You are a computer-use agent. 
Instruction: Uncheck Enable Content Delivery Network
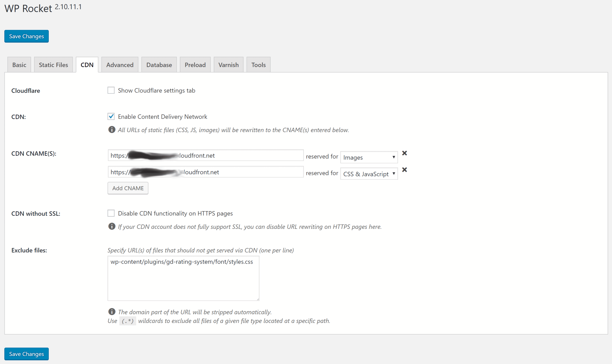click(x=111, y=116)
